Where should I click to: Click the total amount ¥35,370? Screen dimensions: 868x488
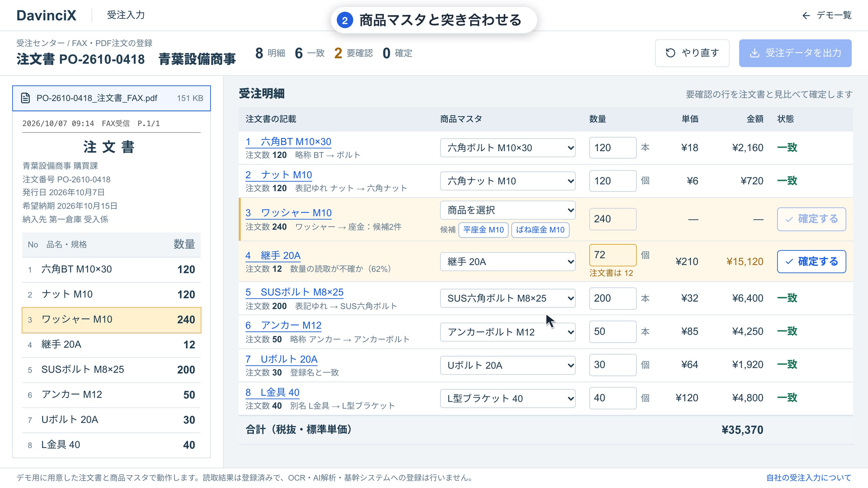point(742,430)
